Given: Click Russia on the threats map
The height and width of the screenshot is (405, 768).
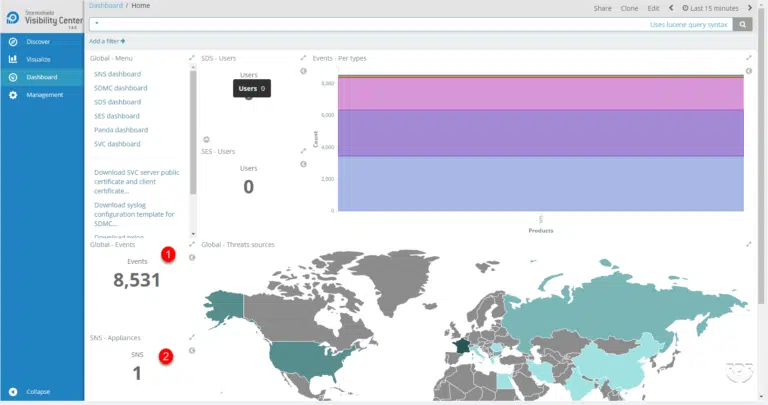Looking at the screenshot, I should 612,311.
